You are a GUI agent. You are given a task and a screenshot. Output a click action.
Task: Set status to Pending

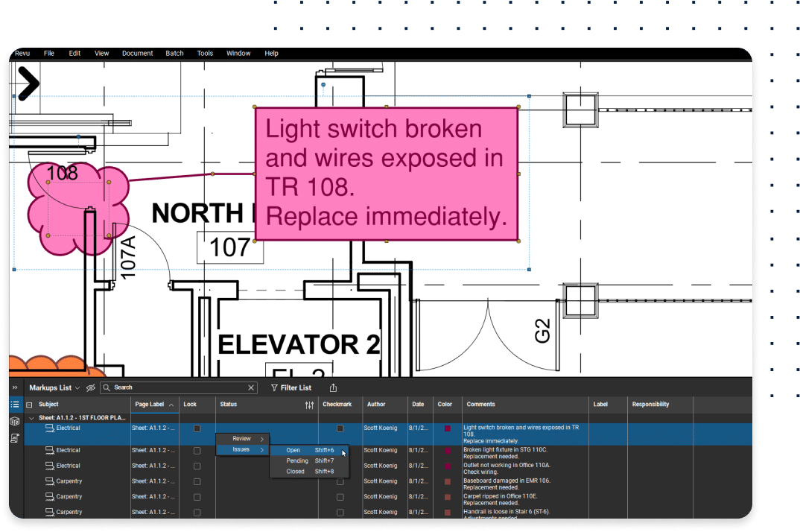[x=309, y=460]
